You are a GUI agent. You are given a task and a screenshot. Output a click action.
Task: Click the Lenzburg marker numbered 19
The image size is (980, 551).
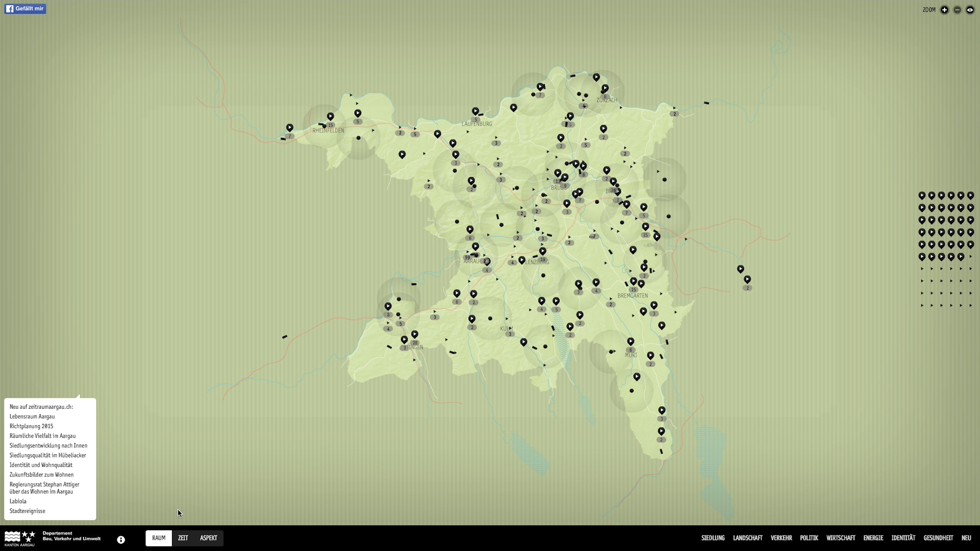[x=542, y=251]
